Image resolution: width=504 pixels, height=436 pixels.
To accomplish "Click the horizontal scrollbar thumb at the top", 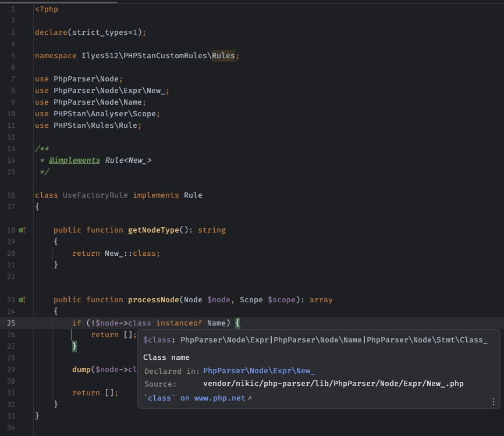I will (x=58, y=2).
